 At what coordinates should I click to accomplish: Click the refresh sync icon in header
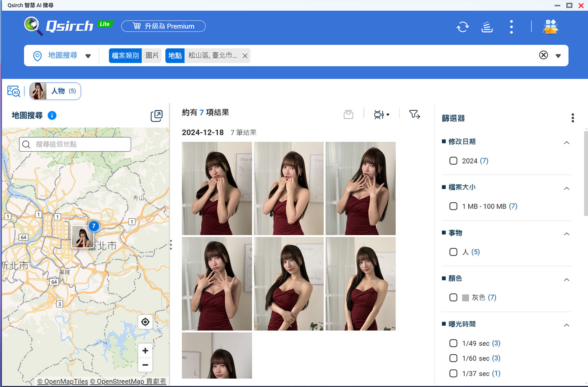463,27
